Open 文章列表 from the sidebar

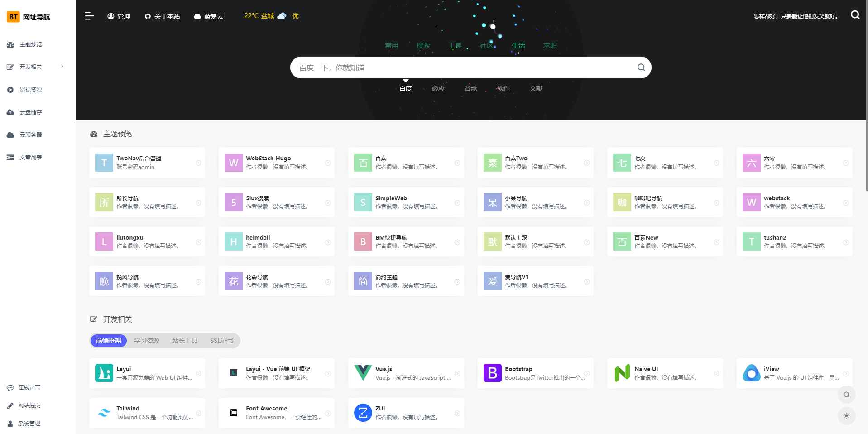[x=30, y=157]
